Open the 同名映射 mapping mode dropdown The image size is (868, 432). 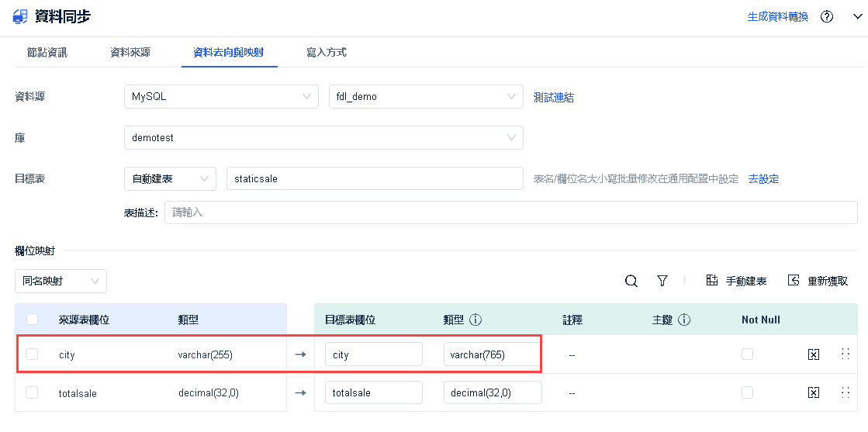[61, 281]
